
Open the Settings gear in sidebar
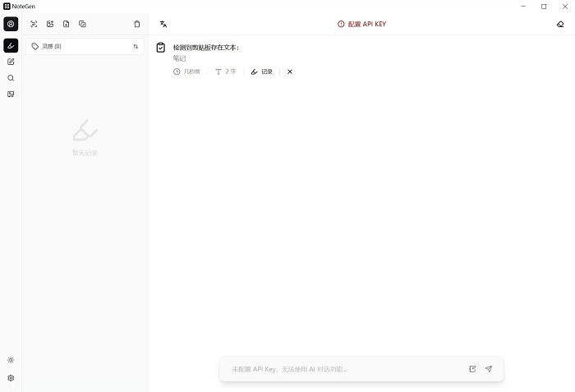tap(11, 378)
